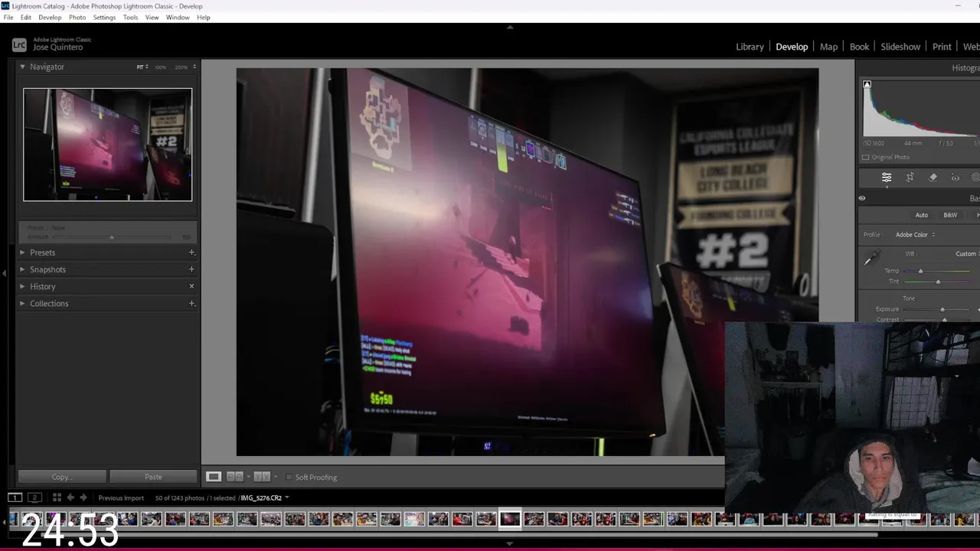The width and height of the screenshot is (980, 551).
Task: Switch to the Book module
Action: tap(859, 47)
